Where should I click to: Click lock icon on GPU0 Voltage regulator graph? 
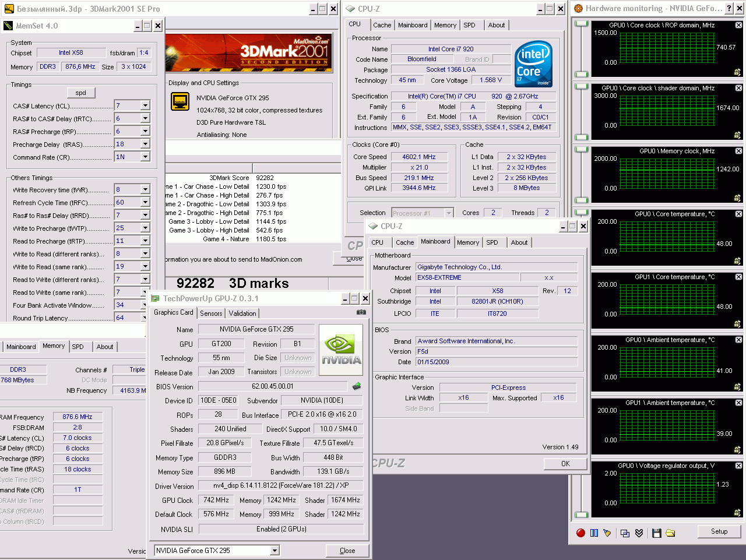tap(737, 513)
